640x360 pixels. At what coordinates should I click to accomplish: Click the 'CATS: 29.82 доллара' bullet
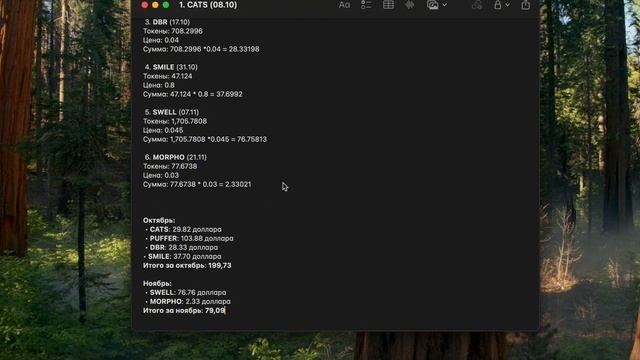(x=183, y=229)
